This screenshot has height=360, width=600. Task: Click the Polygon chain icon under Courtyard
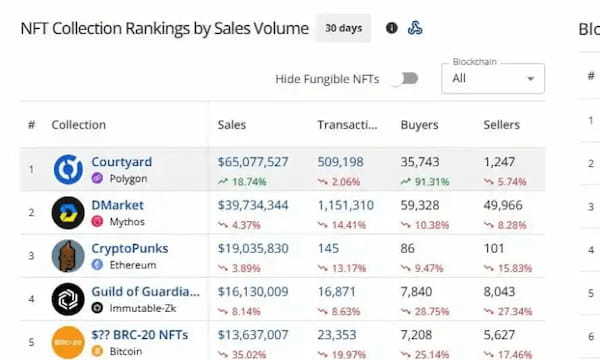97,178
